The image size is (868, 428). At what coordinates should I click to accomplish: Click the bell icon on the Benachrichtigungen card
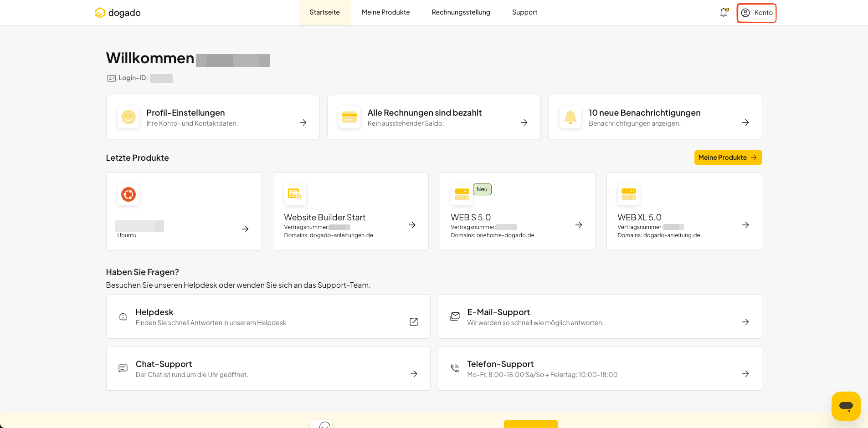click(570, 117)
